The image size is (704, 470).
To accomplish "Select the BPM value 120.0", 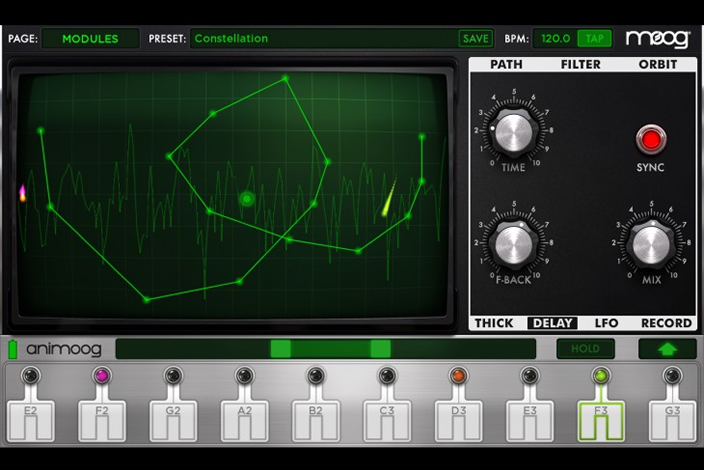I will tap(555, 39).
